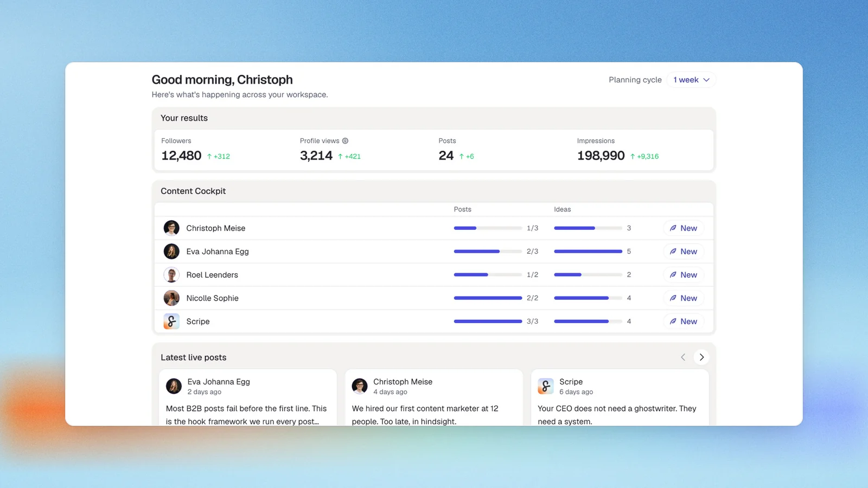This screenshot has width=868, height=488.
Task: Click Roel Leenders' posts progress bar
Action: 488,275
